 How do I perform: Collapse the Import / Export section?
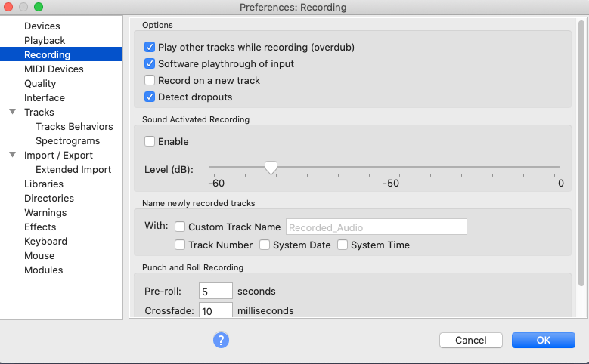pos(12,155)
